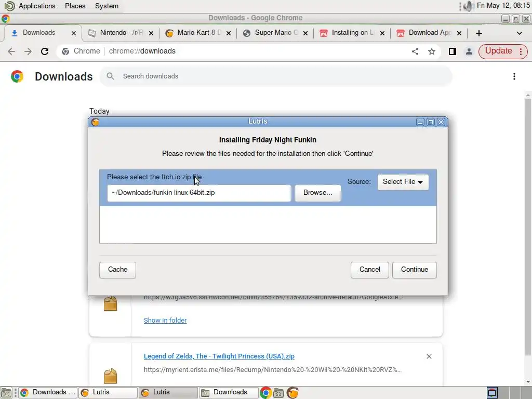Close the Download App tab
Viewport: 532px width, 399px height.
point(459,33)
